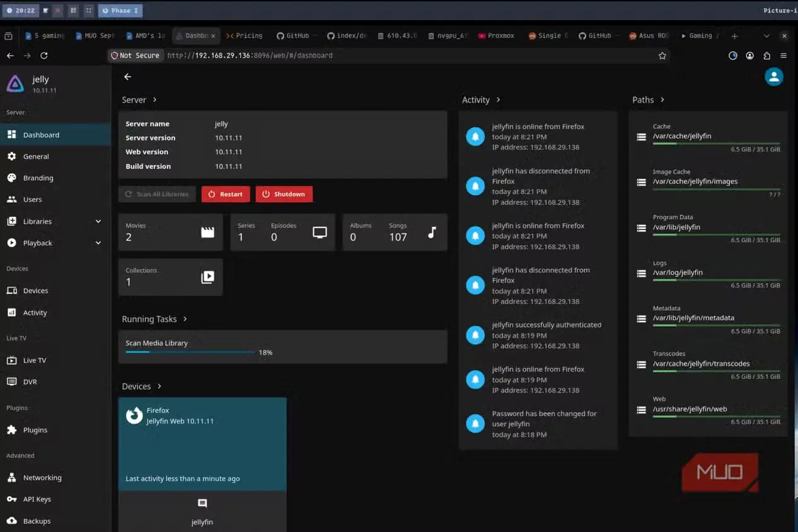798x532 pixels.
Task: Bookmark this page with the star icon
Action: (x=662, y=55)
